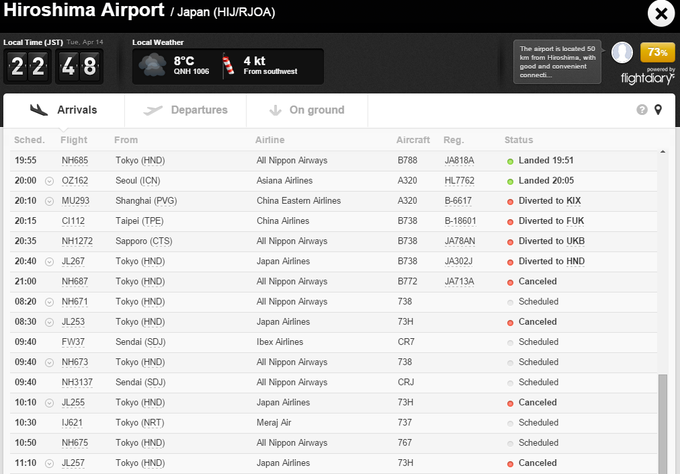680x474 pixels.
Task: Open the airport description tooltip box
Action: 557,62
